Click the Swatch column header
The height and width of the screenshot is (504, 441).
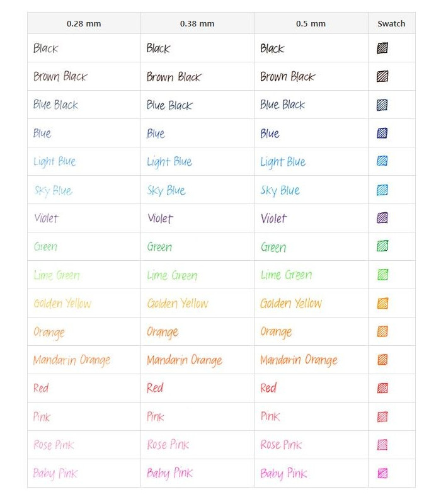(x=391, y=23)
